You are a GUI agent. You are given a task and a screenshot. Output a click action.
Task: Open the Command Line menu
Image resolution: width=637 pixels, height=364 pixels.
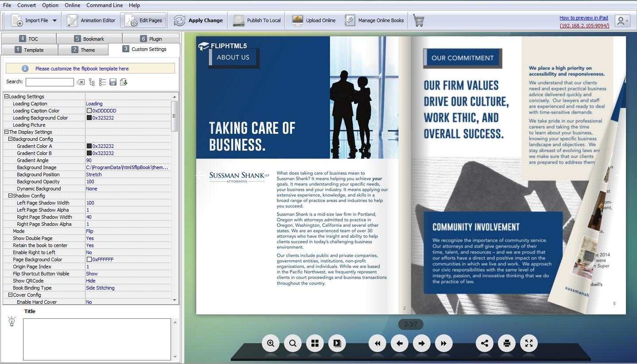pos(105,5)
